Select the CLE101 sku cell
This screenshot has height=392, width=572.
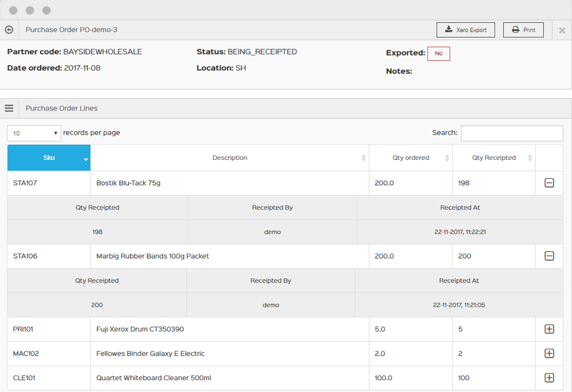[x=49, y=378]
